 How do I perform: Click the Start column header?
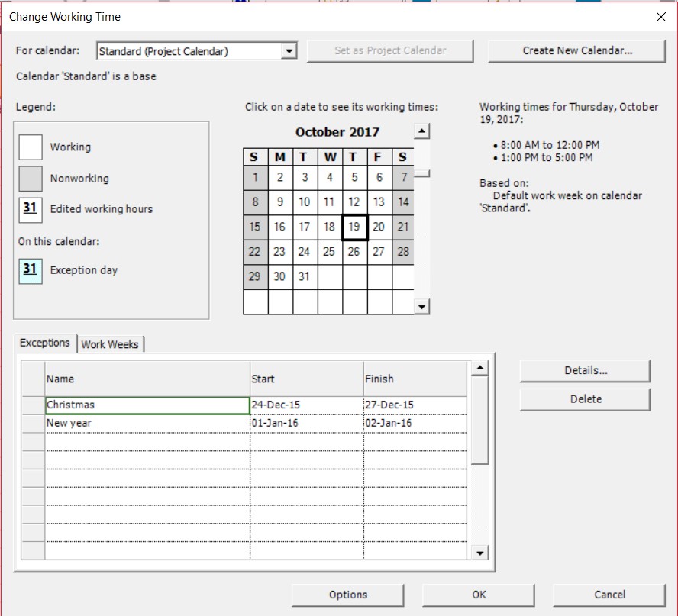click(307, 379)
